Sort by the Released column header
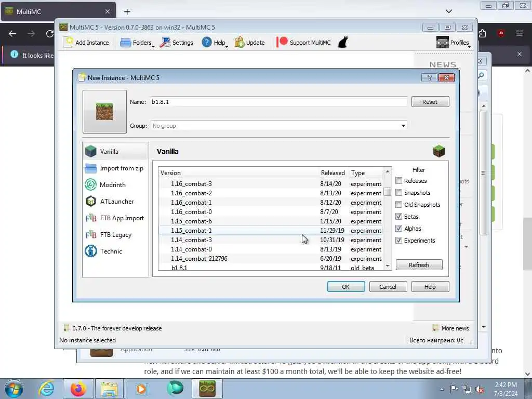 [333, 172]
